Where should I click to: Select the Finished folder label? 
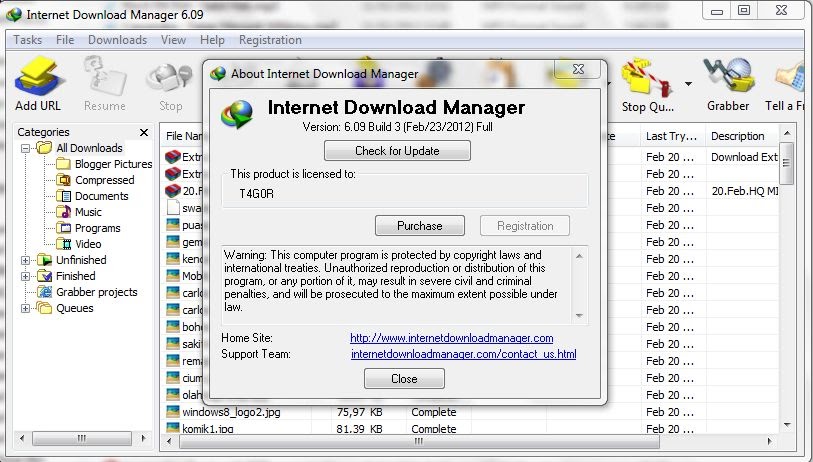click(x=76, y=276)
